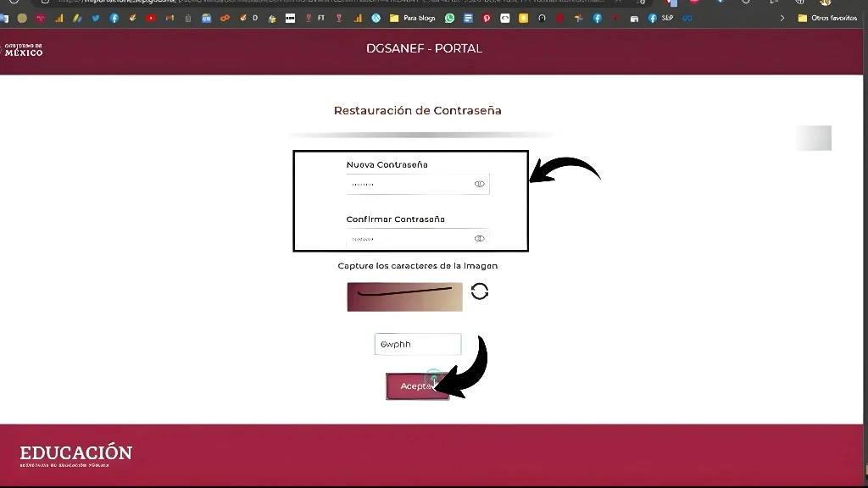
Task: Refresh the captcha image
Action: (x=480, y=291)
